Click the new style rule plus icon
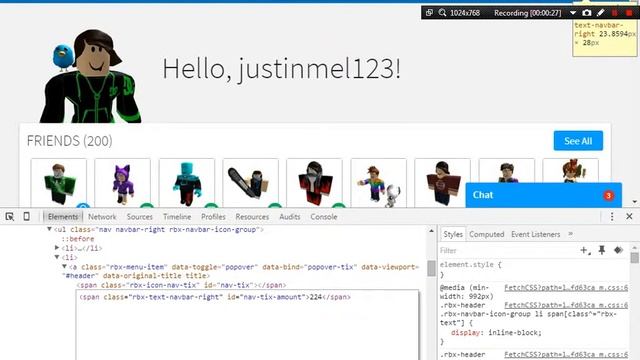Image resolution: width=640 pixels, height=360 pixels. 585,250
